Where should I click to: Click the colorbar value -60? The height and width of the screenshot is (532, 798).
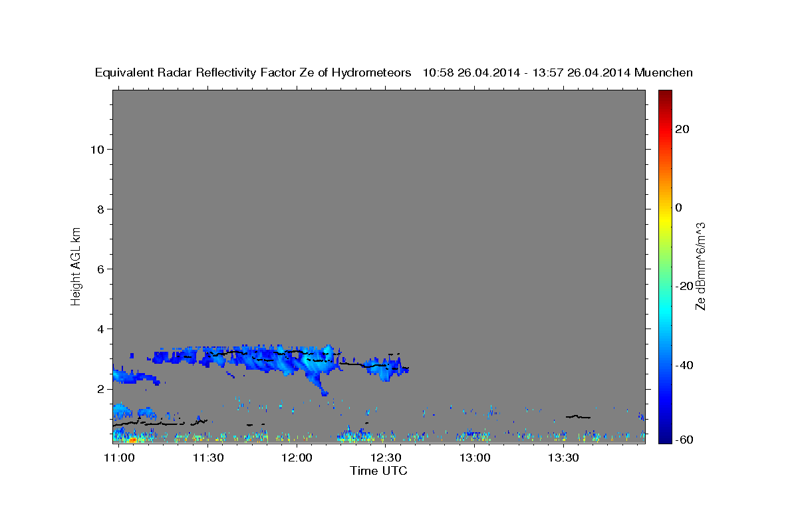[x=684, y=439]
